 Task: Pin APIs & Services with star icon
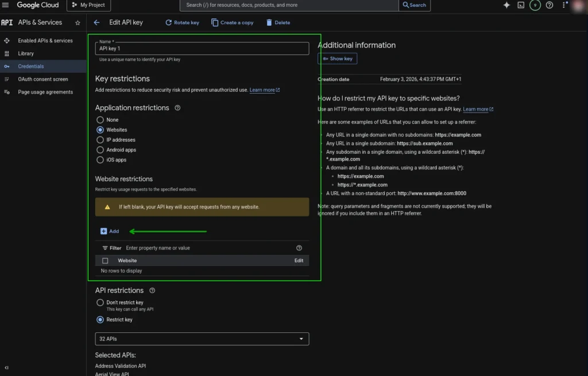click(78, 22)
